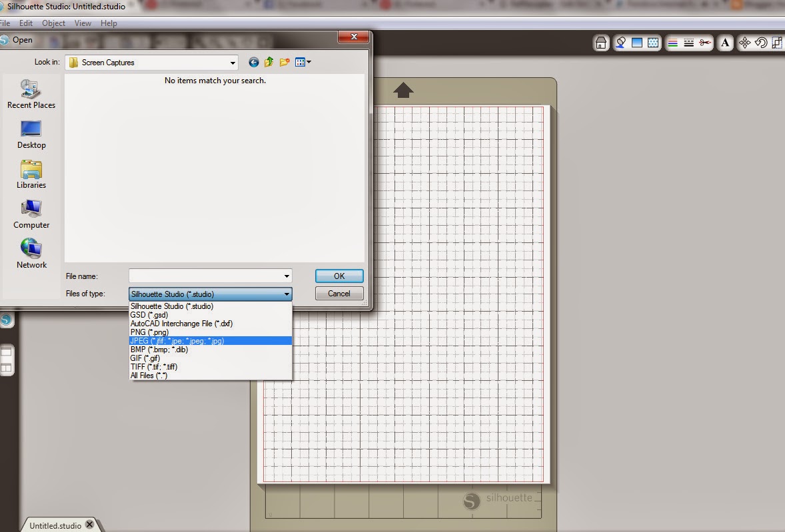The width and height of the screenshot is (785, 532).
Task: Open the Fill Gradient blue square tool
Action: point(637,43)
